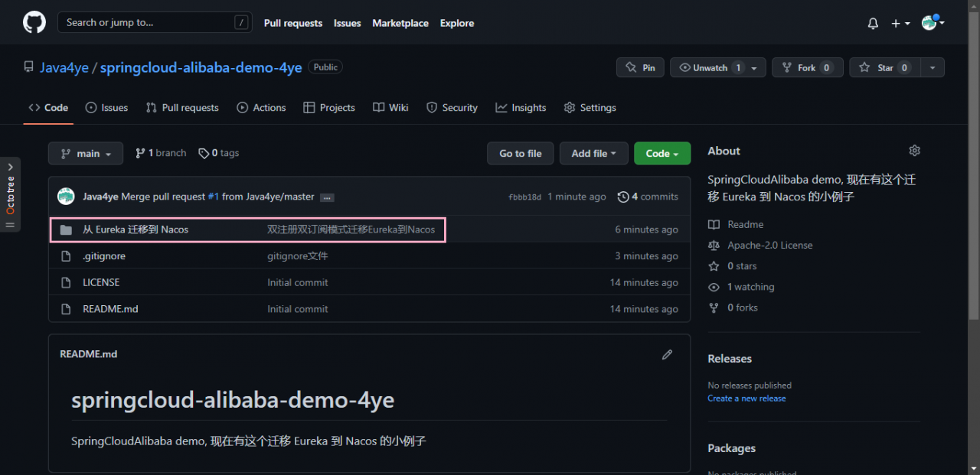Open the plus create-new dropdown
The height and width of the screenshot is (475, 980).
[900, 24]
